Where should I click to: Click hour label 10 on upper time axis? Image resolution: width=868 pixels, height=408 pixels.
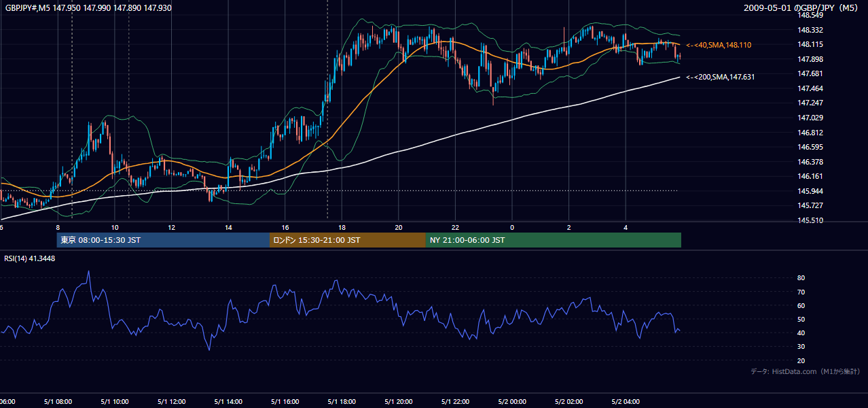[x=115, y=227]
